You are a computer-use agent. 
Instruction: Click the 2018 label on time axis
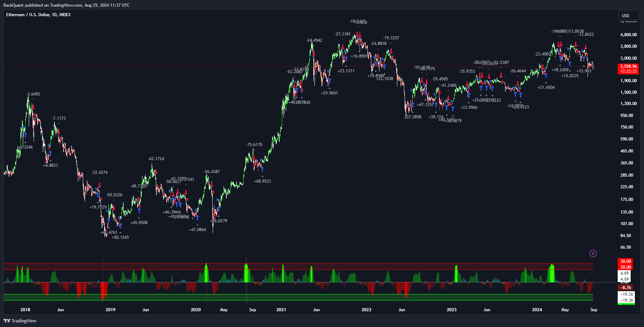coord(25,310)
